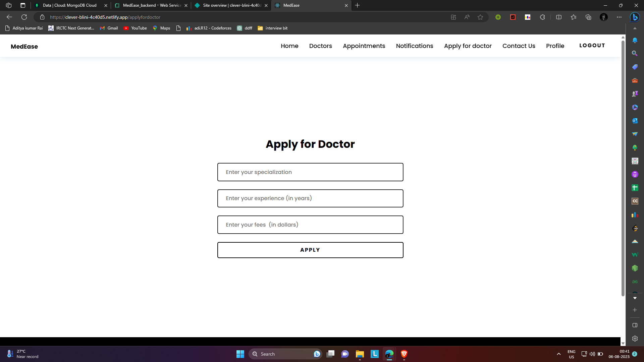Switch to MedEase_backend Web Service tab
Screen dimensions: 644x362
coord(152,5)
